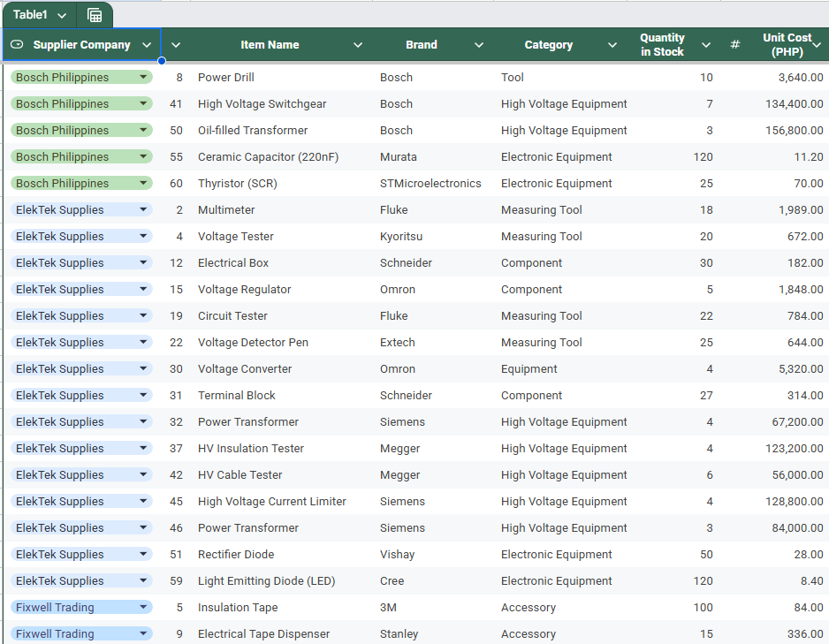This screenshot has width=829, height=644.
Task: Open the Item Name column menu arrow
Action: point(358,45)
